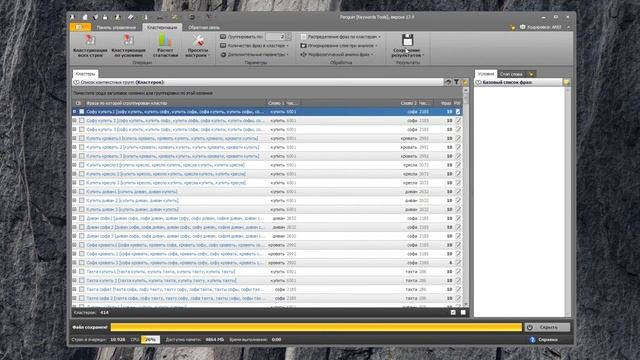This screenshot has width=640, height=360.
Task: Click edit icon for Софа купить 1 row
Action: 458,111
